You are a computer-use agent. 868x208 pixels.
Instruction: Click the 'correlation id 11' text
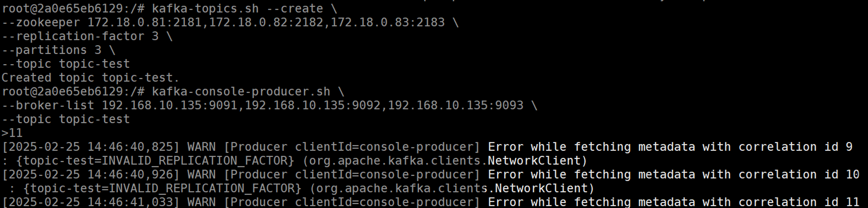click(x=799, y=202)
